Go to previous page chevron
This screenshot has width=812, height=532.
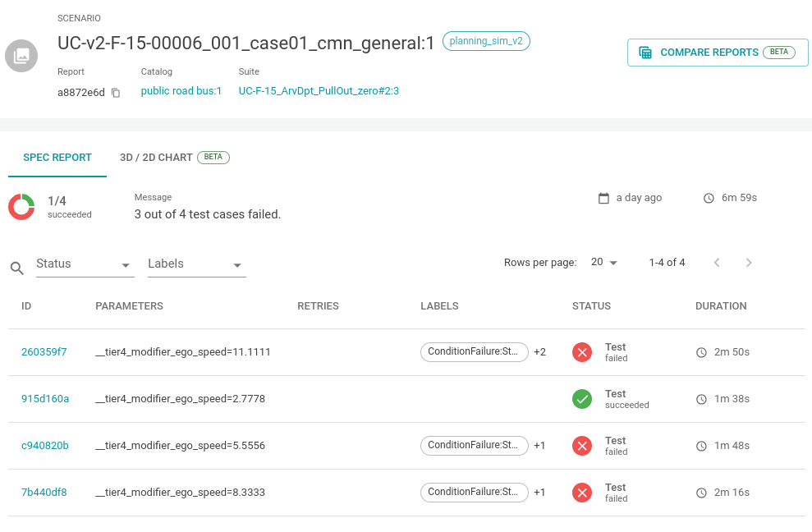[717, 263]
